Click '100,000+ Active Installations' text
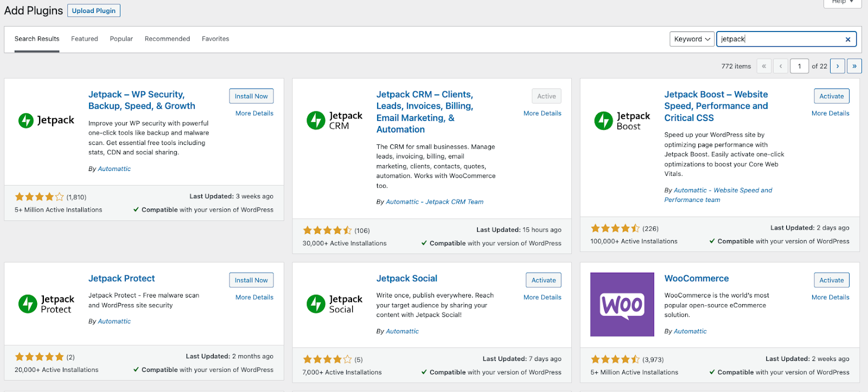This screenshot has height=392, width=868. click(634, 242)
